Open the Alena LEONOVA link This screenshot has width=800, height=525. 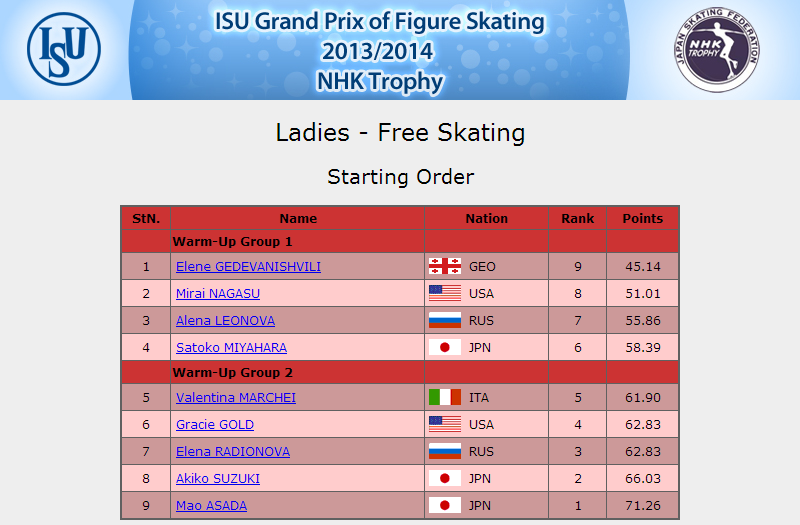click(x=226, y=321)
